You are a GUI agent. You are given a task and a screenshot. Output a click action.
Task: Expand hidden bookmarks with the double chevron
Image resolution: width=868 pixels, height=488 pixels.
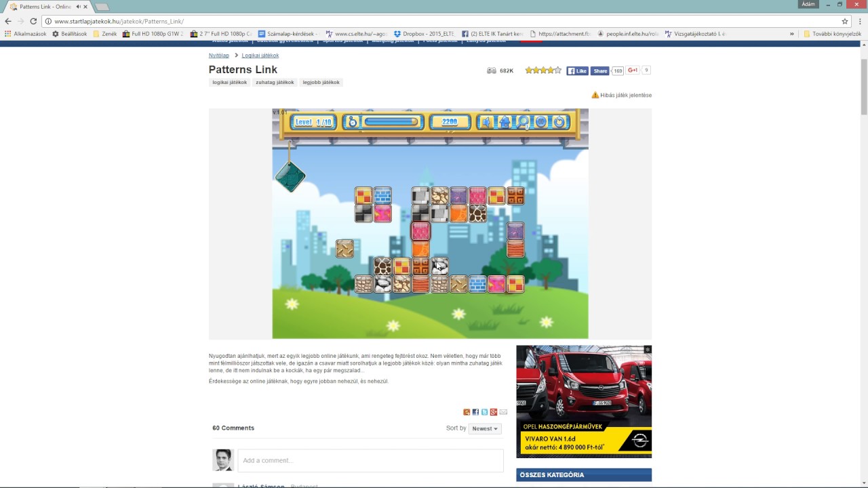(x=791, y=33)
